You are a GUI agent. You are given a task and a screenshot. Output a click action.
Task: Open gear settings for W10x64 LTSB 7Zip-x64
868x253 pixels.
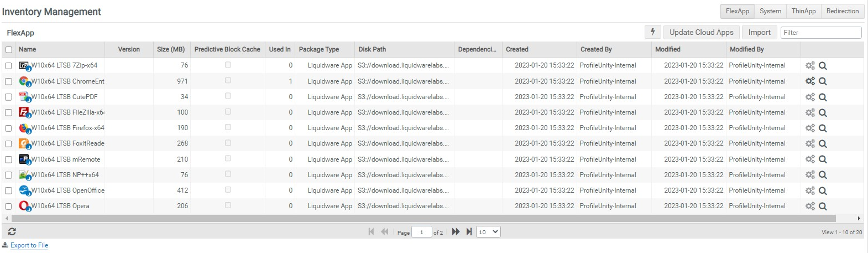810,66
